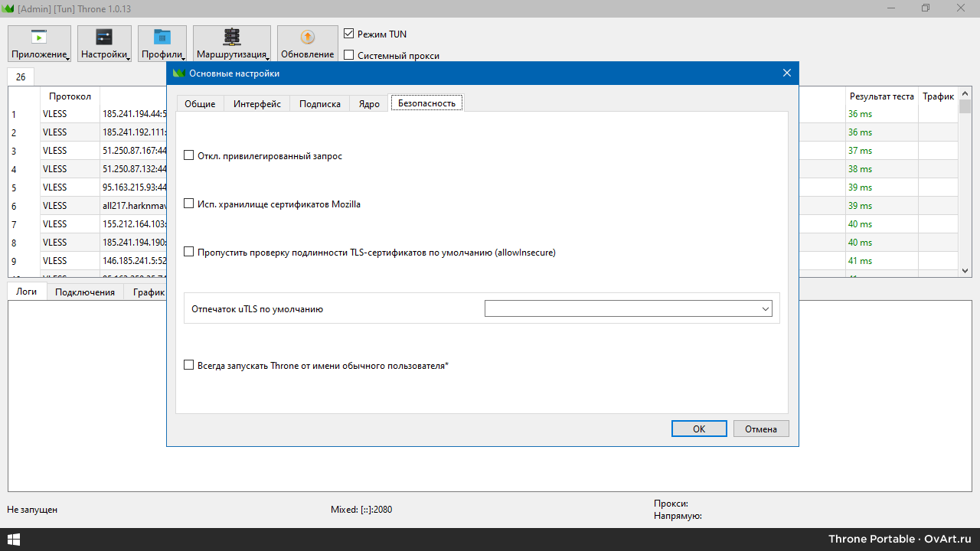This screenshot has height=551, width=980.
Task: Open the Ядро settings tab
Action: (369, 103)
